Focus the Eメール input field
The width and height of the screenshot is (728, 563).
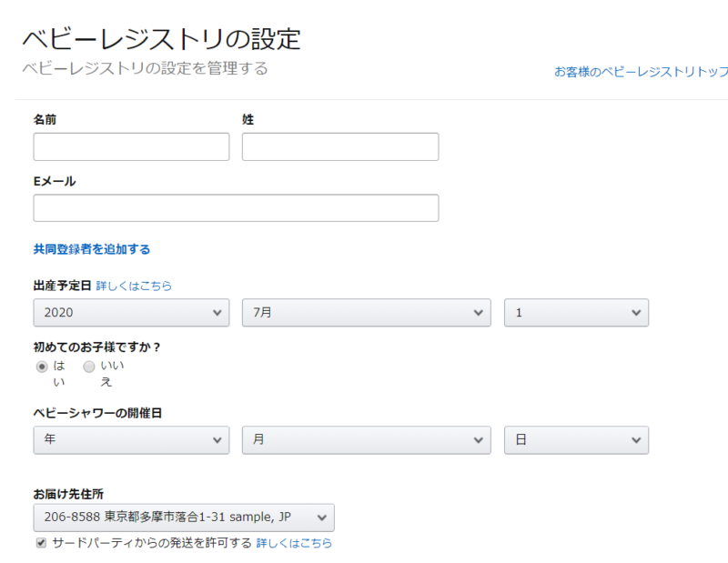point(236,208)
